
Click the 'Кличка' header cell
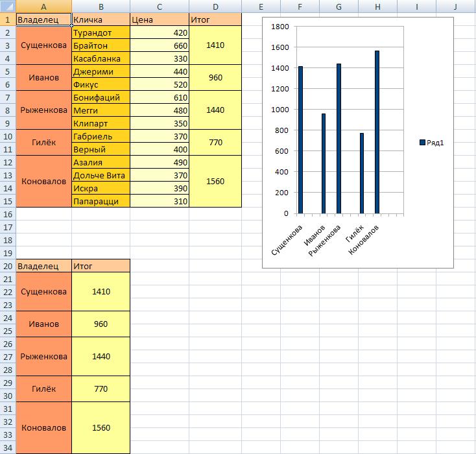[x=101, y=19]
